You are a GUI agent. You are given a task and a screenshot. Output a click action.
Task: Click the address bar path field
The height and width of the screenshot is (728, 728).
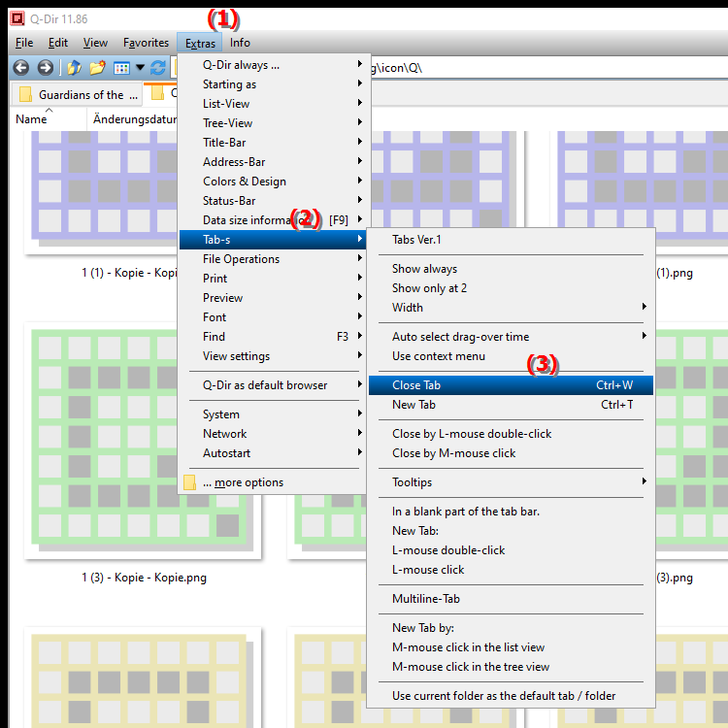(x=547, y=68)
